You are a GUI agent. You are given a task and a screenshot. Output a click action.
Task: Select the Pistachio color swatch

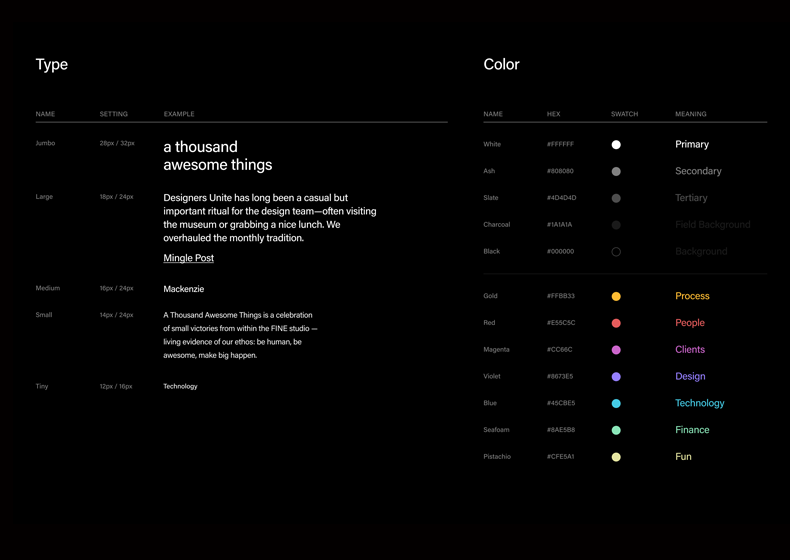[616, 457]
